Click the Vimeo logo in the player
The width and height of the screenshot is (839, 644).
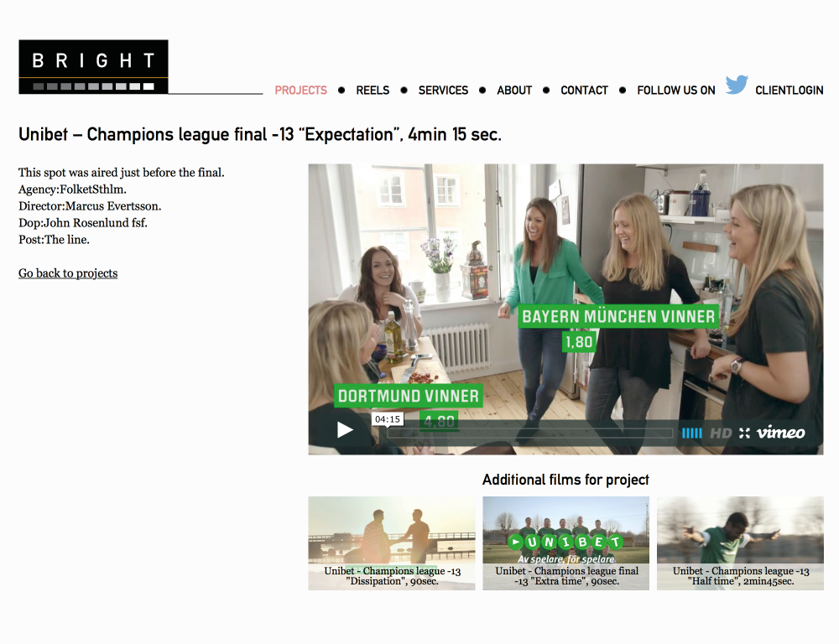[780, 432]
